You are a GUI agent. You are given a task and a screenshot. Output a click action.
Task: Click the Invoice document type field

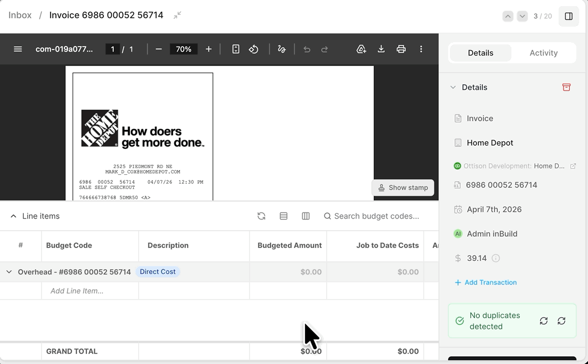click(480, 119)
